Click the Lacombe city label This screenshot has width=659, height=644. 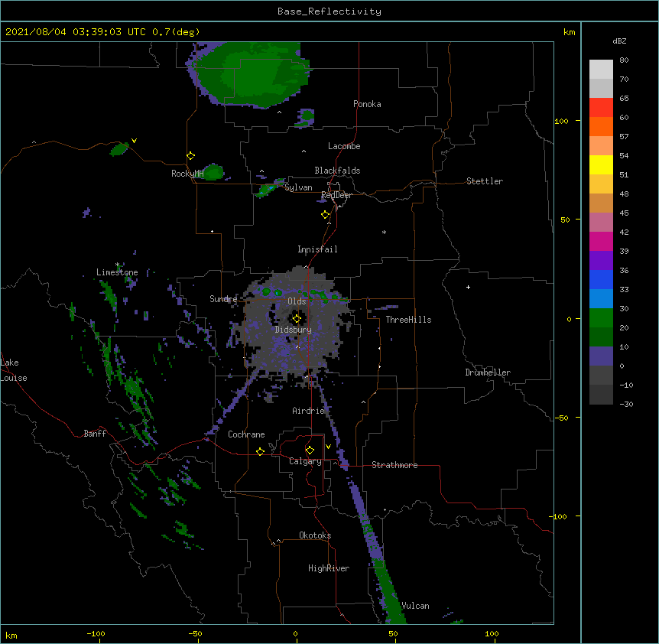click(344, 146)
